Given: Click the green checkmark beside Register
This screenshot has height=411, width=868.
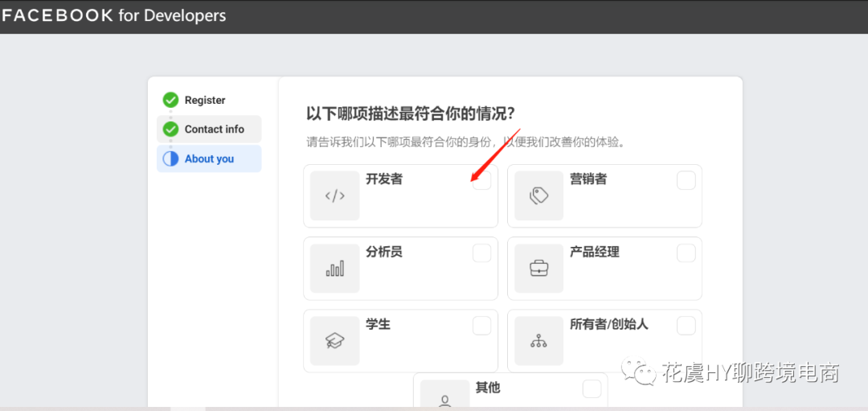Looking at the screenshot, I should pyautogui.click(x=170, y=101).
